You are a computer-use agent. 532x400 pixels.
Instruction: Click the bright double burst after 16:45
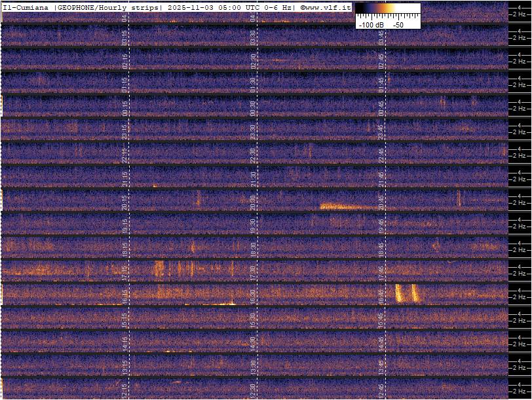click(x=407, y=293)
